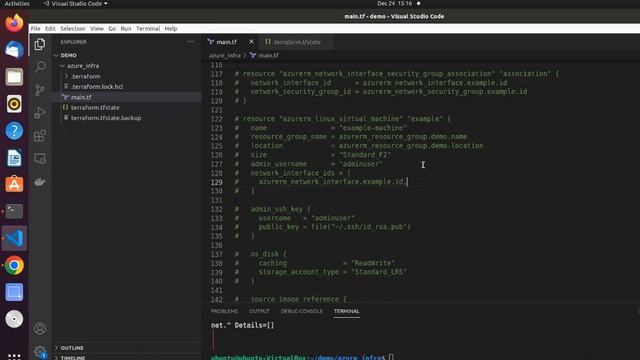The width and height of the screenshot is (640, 360).
Task: Open terraform.tfstate.backup in file tree
Action: tap(106, 118)
